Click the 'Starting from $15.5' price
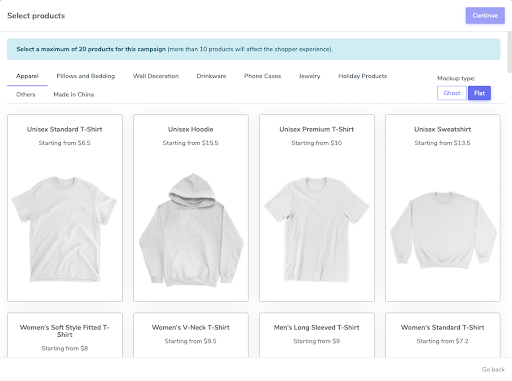Image resolution: width=512 pixels, height=381 pixels. pos(191,143)
